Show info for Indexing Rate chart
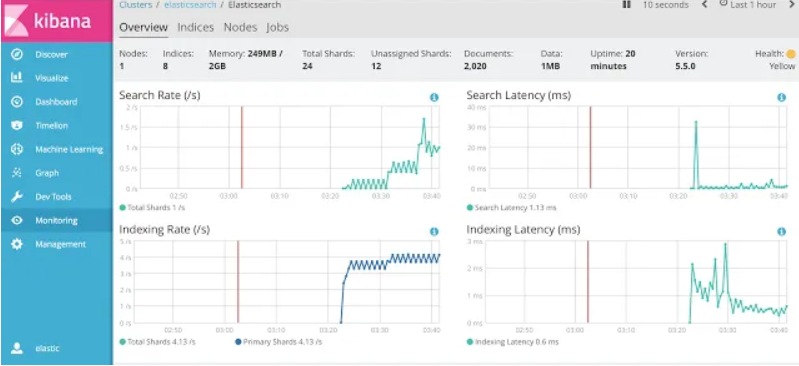Viewport: 799px width, 366px height. click(434, 231)
